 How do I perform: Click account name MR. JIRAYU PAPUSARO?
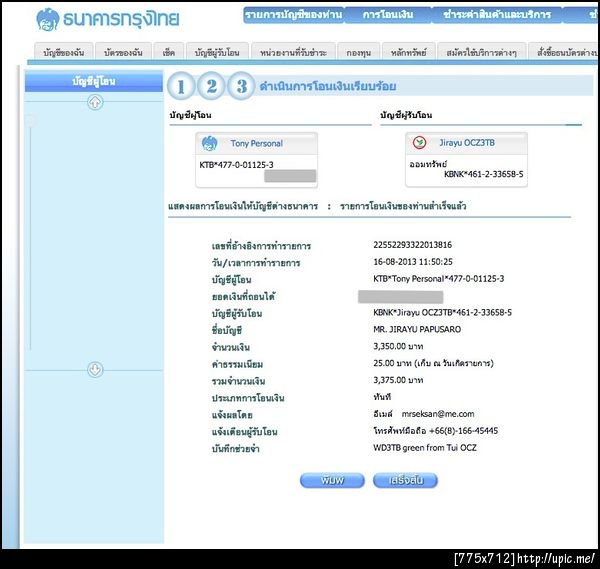click(417, 329)
